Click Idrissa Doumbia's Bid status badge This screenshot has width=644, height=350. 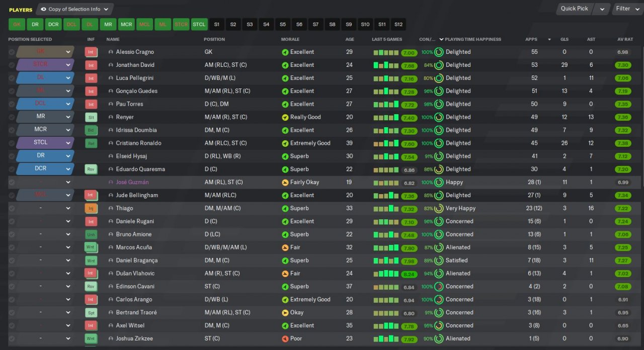[x=91, y=130]
